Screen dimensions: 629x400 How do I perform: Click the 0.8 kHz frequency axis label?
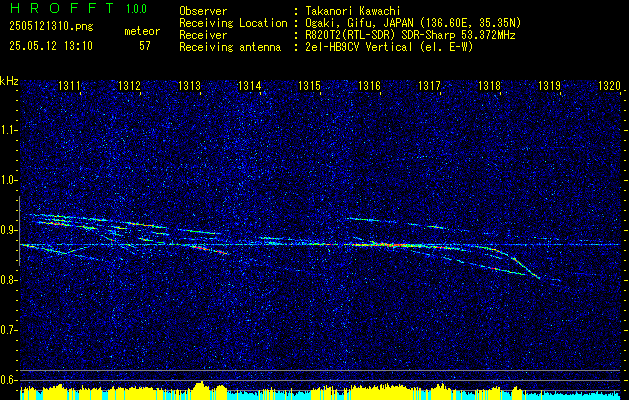[x=7, y=280]
